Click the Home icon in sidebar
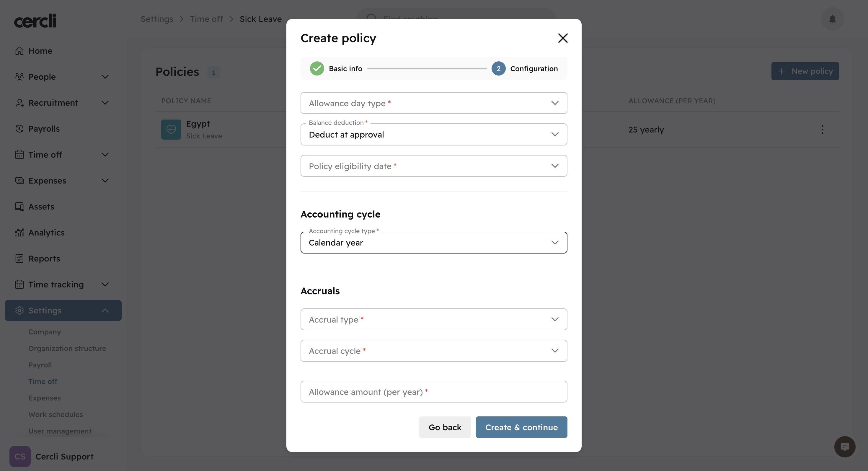The image size is (868, 471). point(19,51)
